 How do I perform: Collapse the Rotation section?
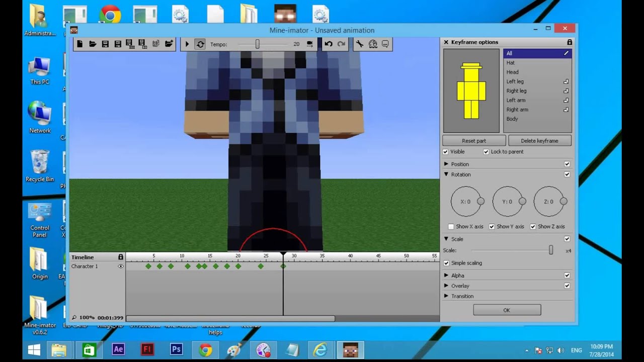click(446, 174)
